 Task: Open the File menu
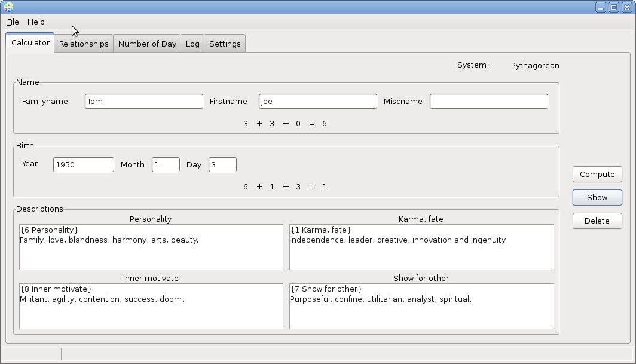pos(13,22)
